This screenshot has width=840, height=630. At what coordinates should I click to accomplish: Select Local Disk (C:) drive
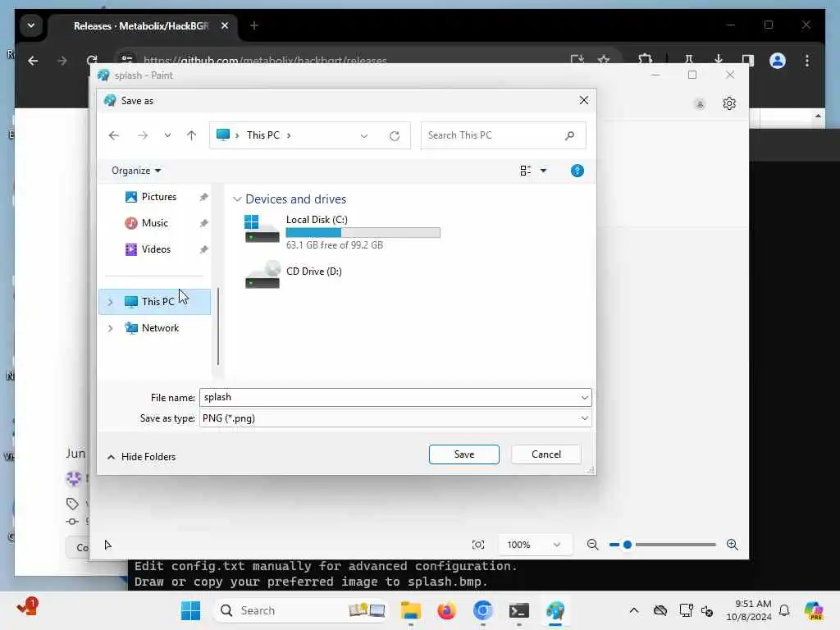tap(342, 232)
